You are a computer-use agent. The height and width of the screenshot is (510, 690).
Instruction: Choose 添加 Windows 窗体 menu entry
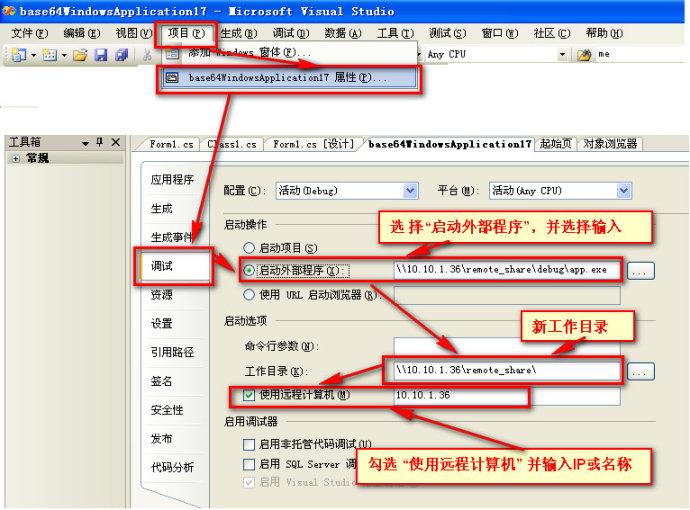pos(290,53)
